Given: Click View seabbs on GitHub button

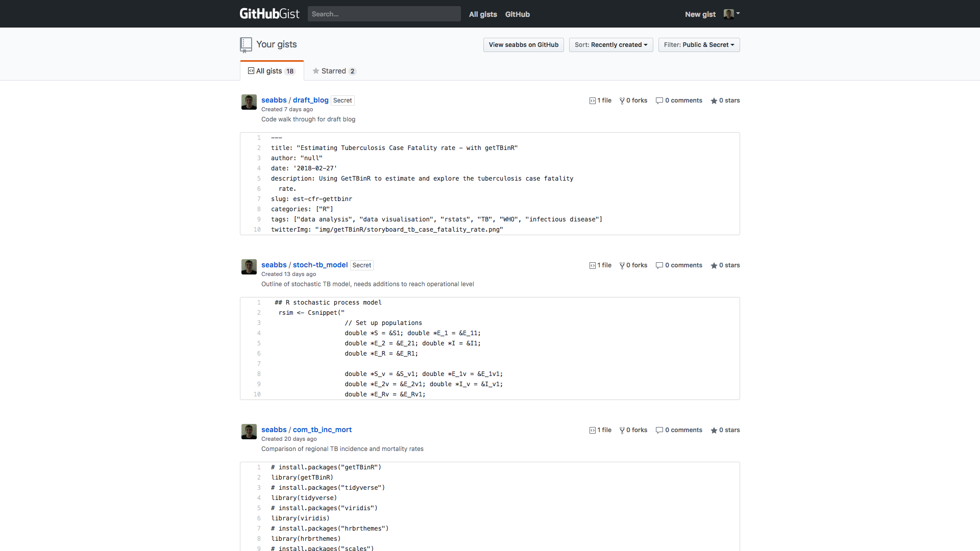Looking at the screenshot, I should [x=523, y=45].
